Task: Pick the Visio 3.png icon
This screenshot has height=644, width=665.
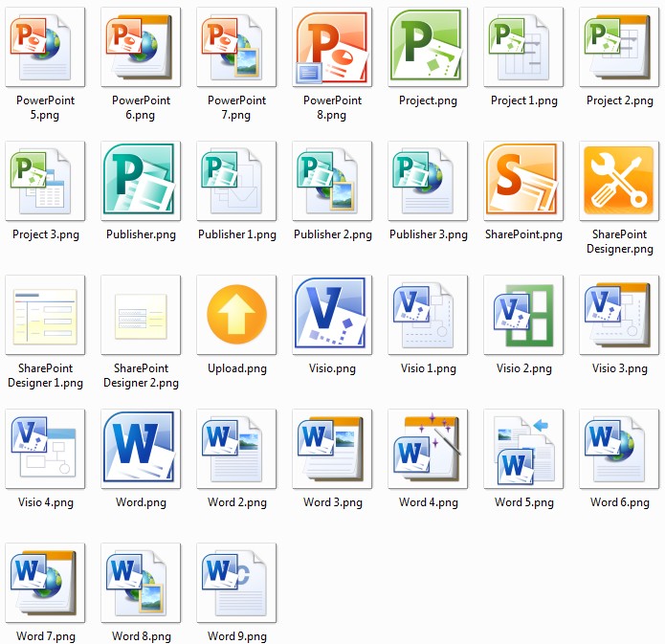Action: (619, 315)
